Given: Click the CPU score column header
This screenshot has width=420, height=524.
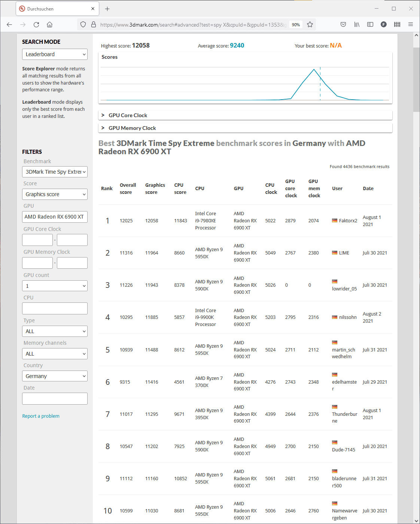Looking at the screenshot, I should pos(180,189).
